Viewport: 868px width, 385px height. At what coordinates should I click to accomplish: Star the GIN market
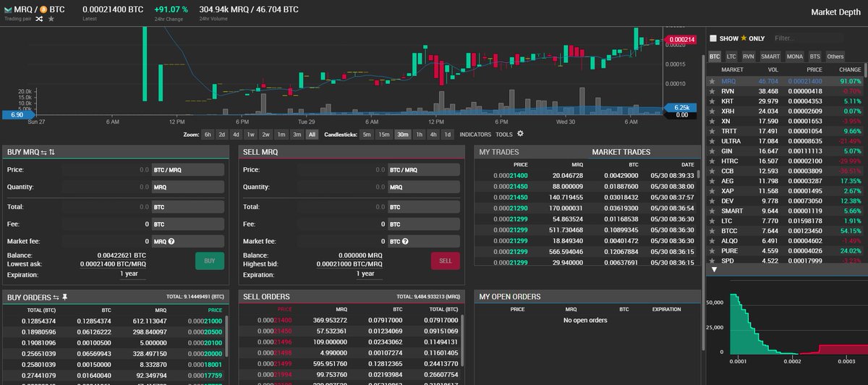[712, 151]
